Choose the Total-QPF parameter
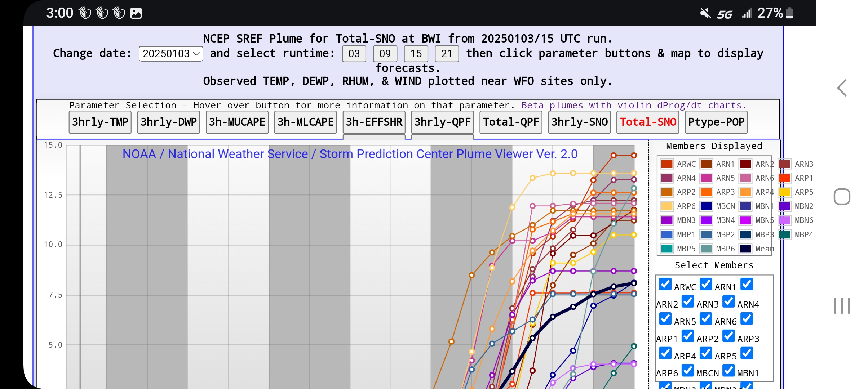The width and height of the screenshot is (868, 389). click(x=511, y=122)
